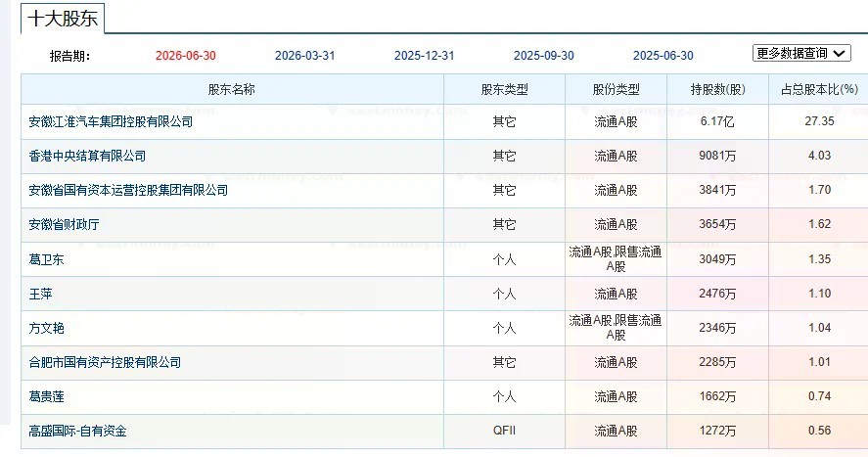
Task: Select the 2285万 holdings cell
Action: pos(717,362)
